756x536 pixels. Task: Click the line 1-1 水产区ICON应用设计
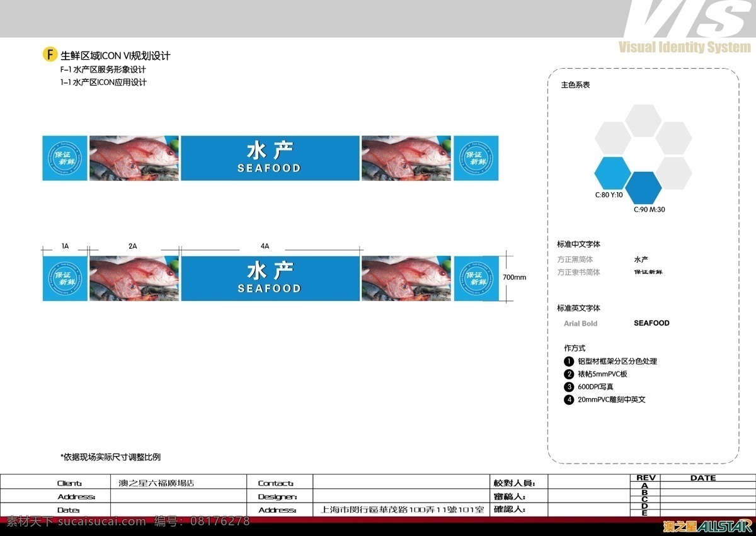103,82
